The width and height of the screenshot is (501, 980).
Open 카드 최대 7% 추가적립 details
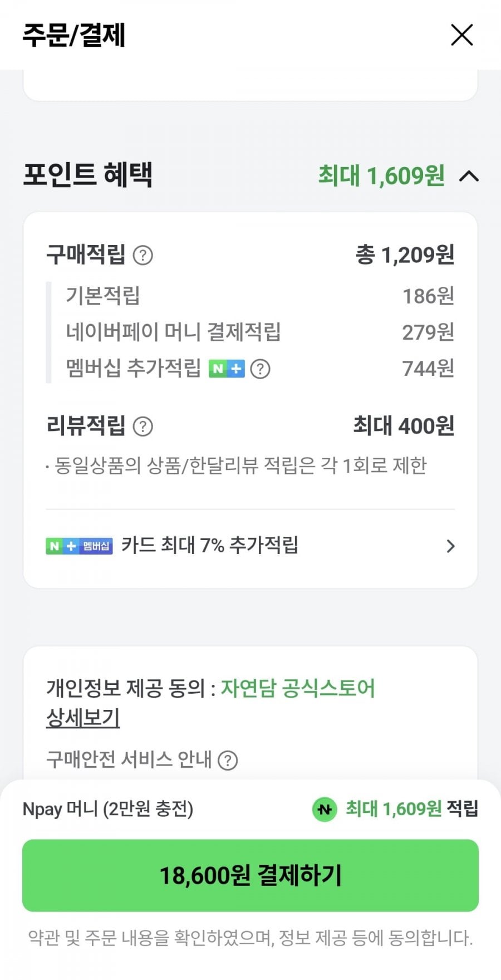[x=210, y=546]
